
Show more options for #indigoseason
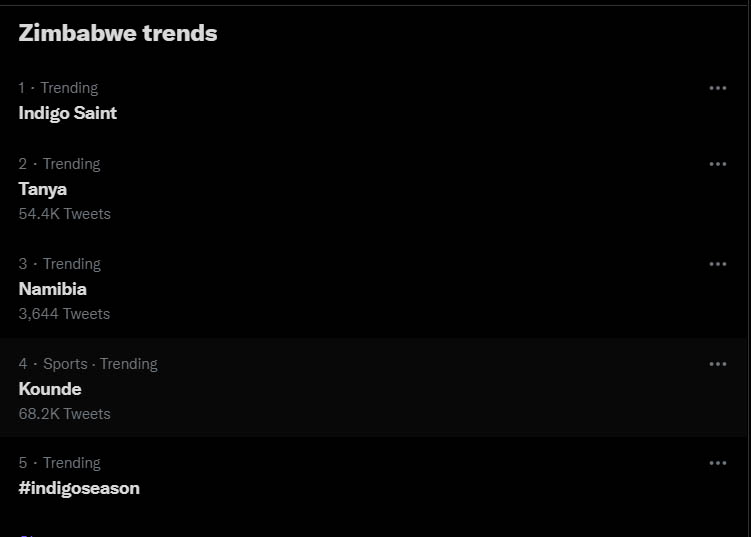click(x=717, y=463)
